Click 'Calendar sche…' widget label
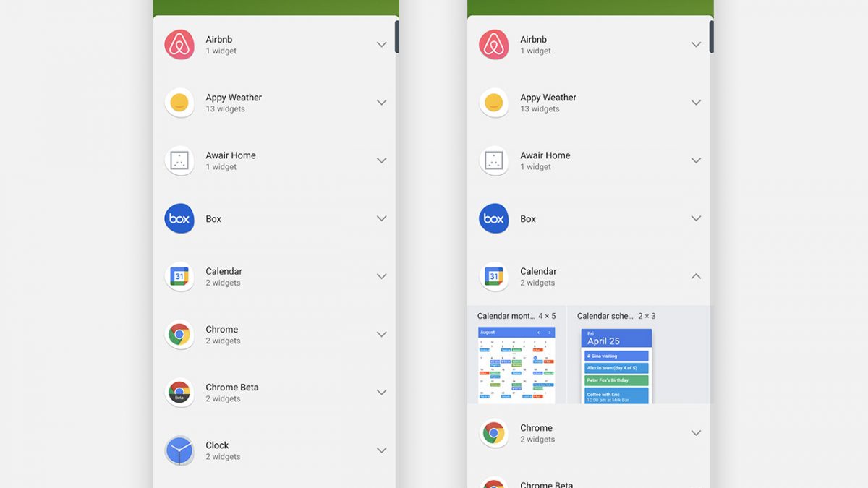Screen dimensions: 868x488 tap(605, 316)
